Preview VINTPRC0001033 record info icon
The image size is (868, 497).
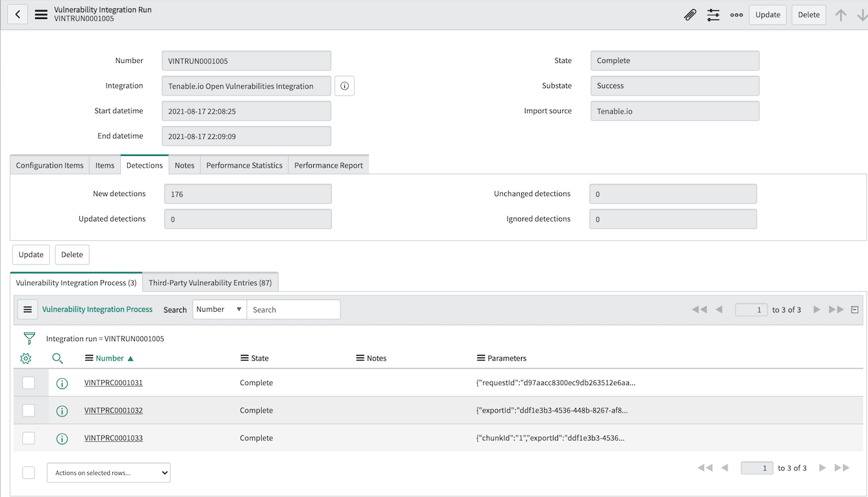[x=62, y=439]
